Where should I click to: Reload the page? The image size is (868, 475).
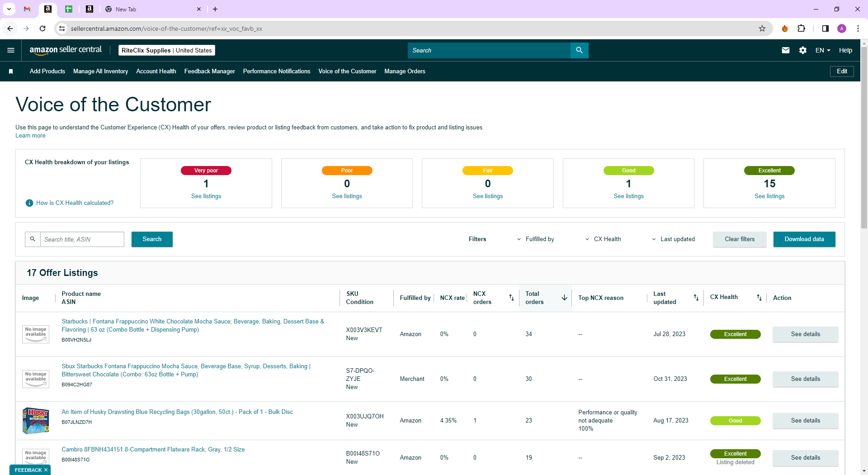[x=42, y=28]
